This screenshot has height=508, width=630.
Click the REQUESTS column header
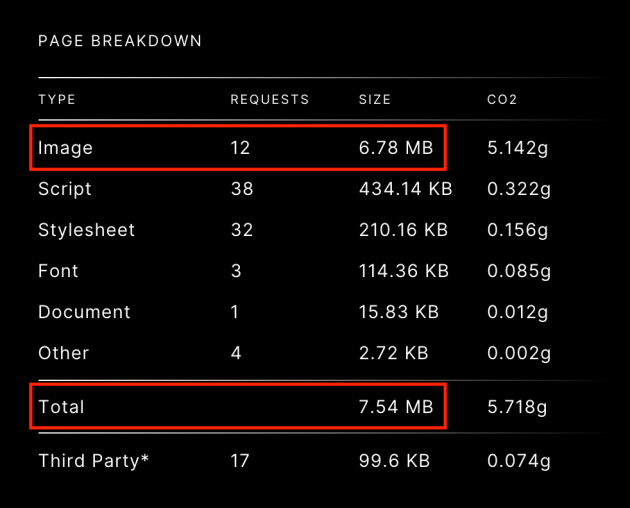270,99
